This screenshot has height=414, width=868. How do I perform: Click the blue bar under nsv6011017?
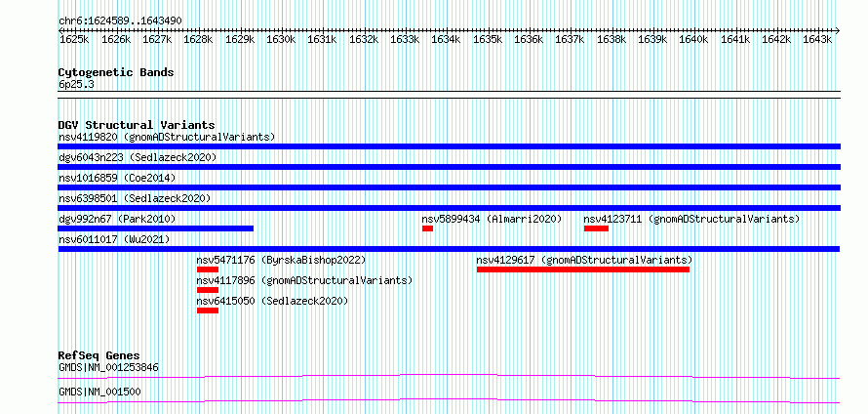(449, 249)
